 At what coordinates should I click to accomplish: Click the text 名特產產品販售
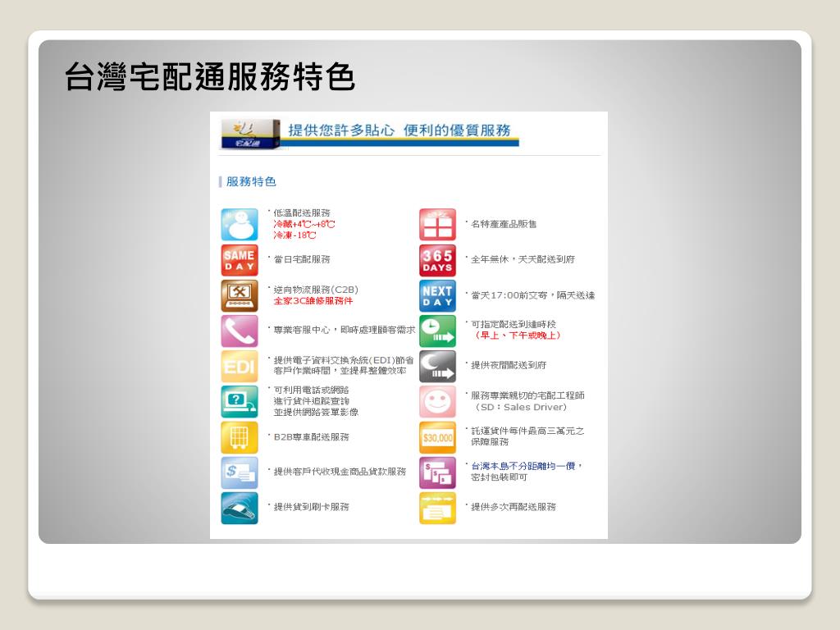[x=504, y=224]
